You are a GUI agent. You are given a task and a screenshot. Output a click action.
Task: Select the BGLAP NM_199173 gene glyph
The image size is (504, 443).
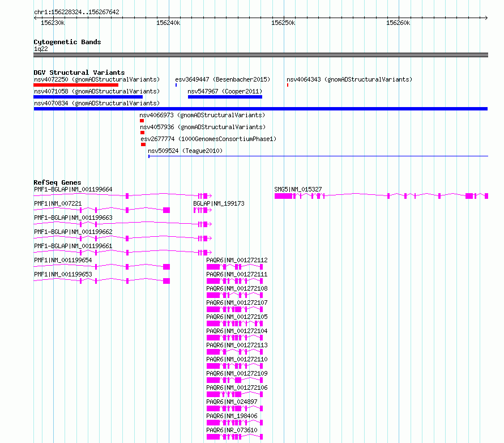click(203, 210)
